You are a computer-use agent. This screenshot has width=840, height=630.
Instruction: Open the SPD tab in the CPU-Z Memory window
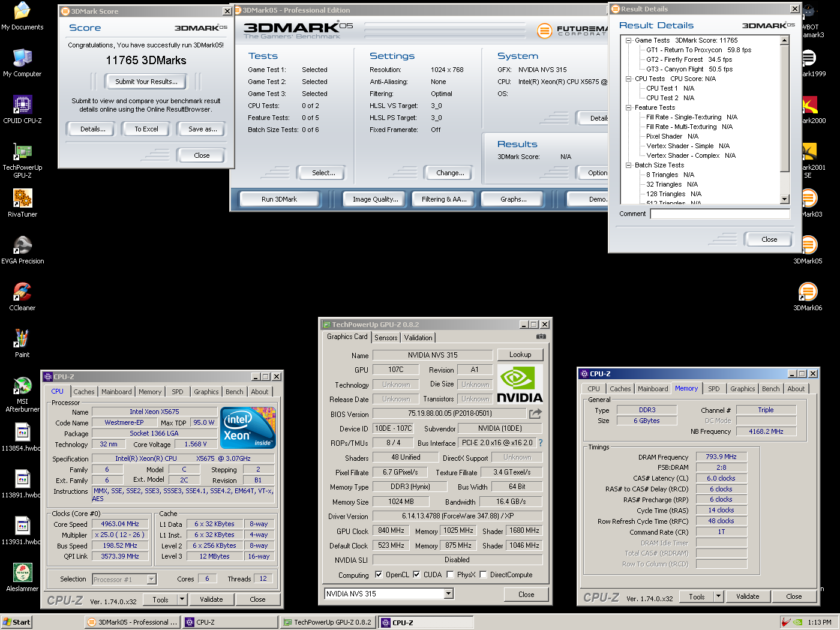[714, 389]
